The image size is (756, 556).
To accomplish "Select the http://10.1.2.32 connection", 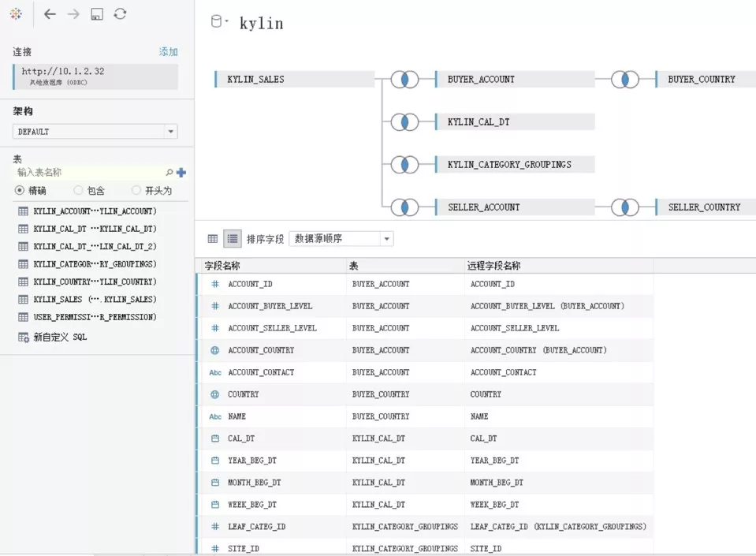I will pos(95,76).
